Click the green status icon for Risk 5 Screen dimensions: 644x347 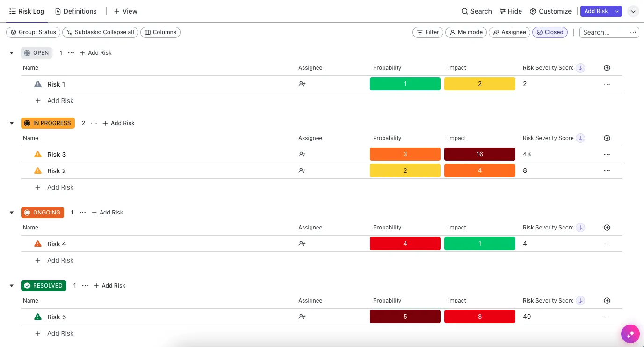click(38, 317)
